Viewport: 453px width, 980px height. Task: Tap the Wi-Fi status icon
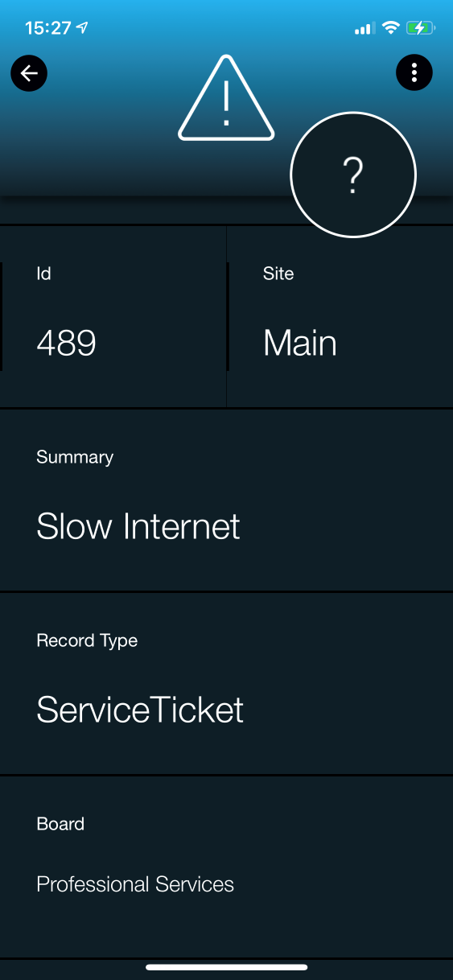tap(391, 28)
